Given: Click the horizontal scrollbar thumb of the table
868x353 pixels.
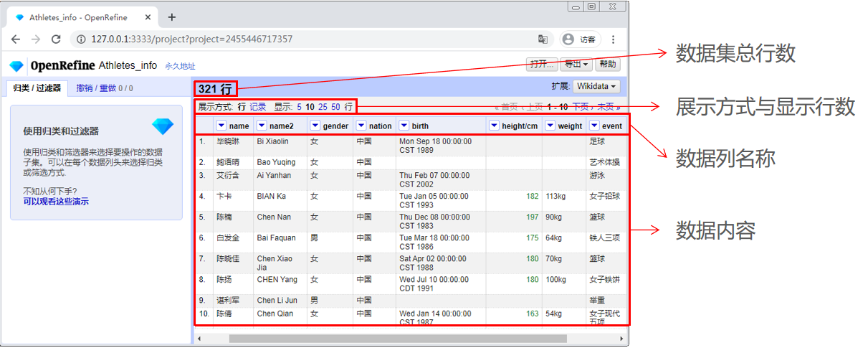Looking at the screenshot, I should 398,338.
